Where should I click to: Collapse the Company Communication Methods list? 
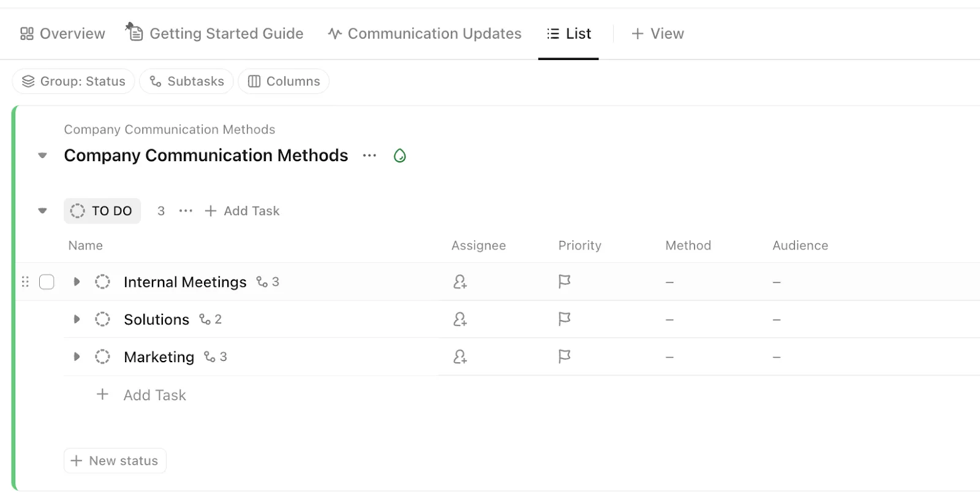coord(42,156)
